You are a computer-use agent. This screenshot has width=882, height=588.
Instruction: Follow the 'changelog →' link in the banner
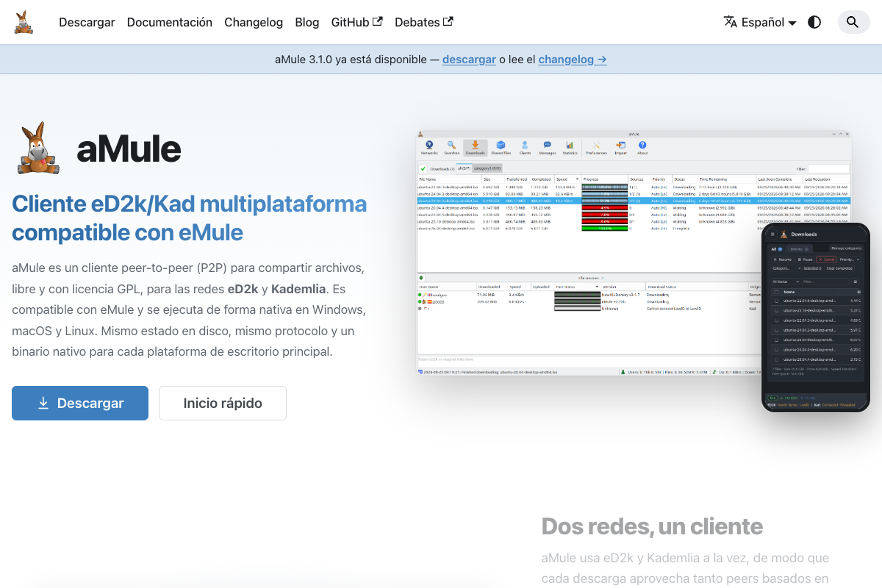coord(573,60)
